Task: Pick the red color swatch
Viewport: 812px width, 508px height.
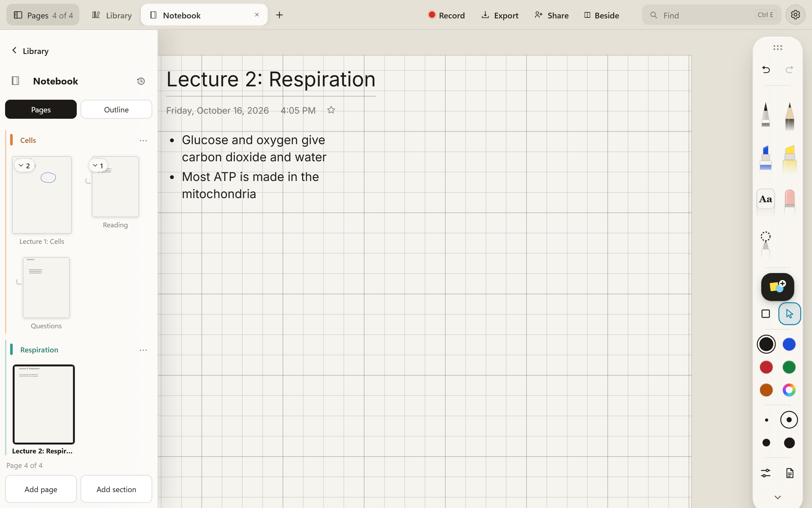Action: click(x=766, y=367)
